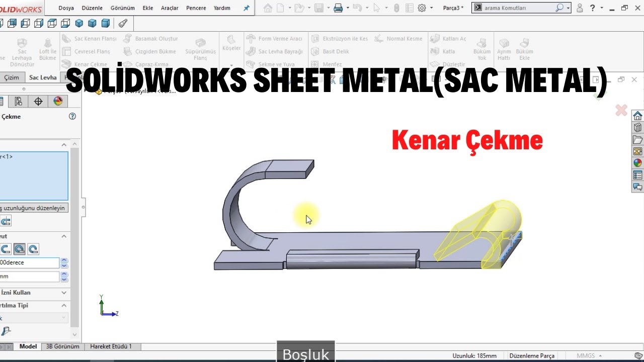The height and width of the screenshot is (362, 644).
Task: Click the derece angle input field
Action: (30, 262)
